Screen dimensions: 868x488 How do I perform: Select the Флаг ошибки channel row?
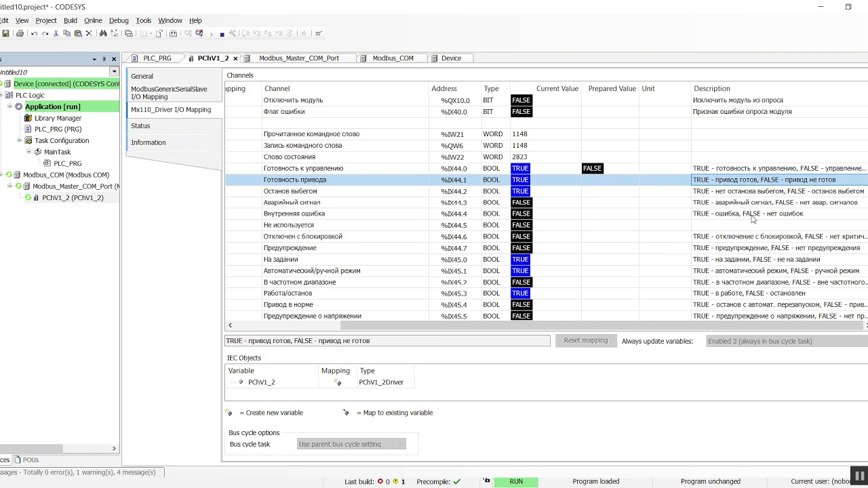546,111
